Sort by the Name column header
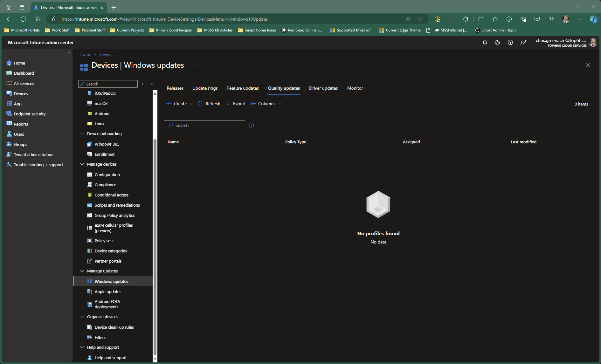The height and width of the screenshot is (364, 601). (173, 142)
